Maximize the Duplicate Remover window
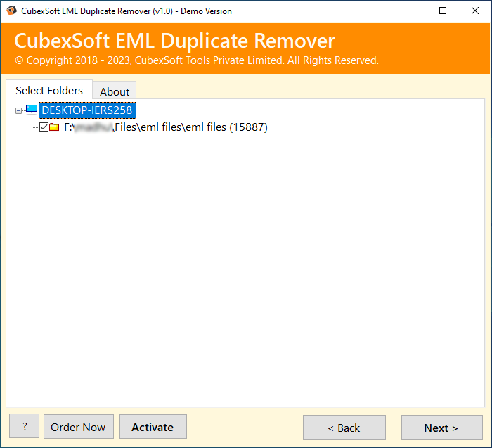Viewport: 492px width, 448px height. (443, 11)
